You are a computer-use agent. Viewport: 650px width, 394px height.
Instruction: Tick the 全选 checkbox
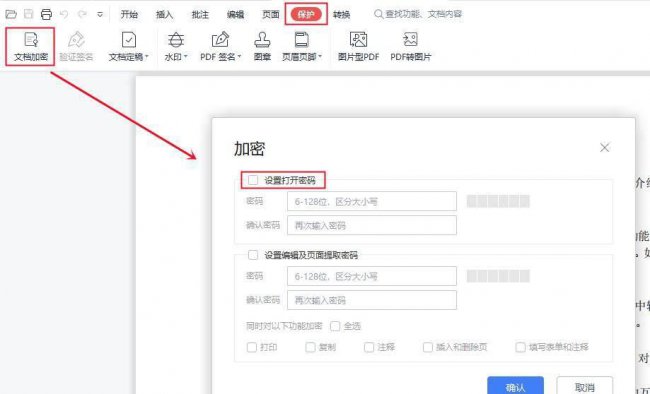(335, 326)
